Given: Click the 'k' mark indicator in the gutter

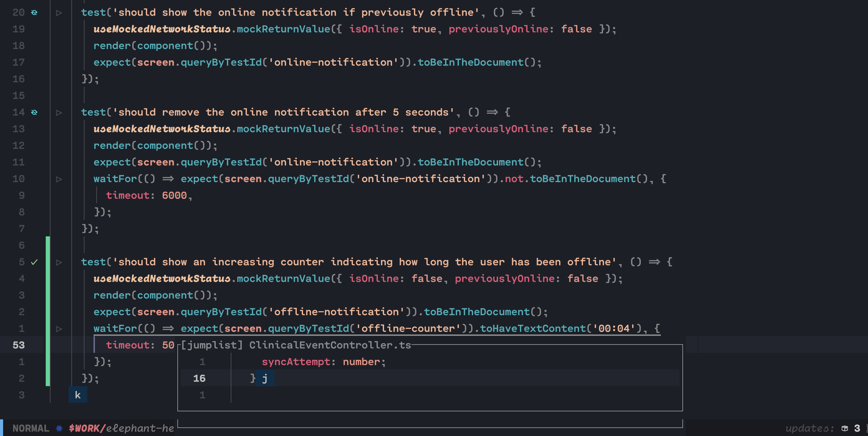Looking at the screenshot, I should [78, 395].
